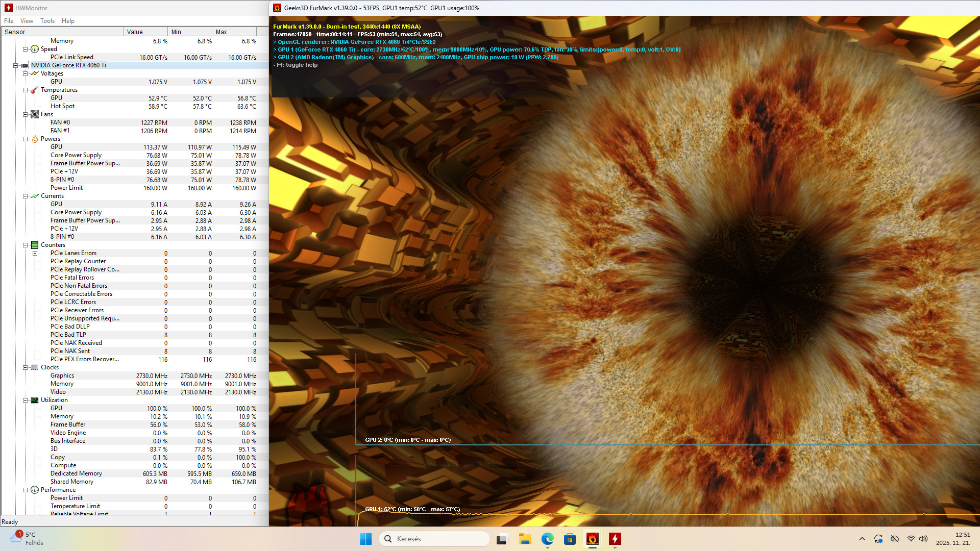Open the Tools menu
This screenshot has width=980, height=551.
pyautogui.click(x=47, y=21)
